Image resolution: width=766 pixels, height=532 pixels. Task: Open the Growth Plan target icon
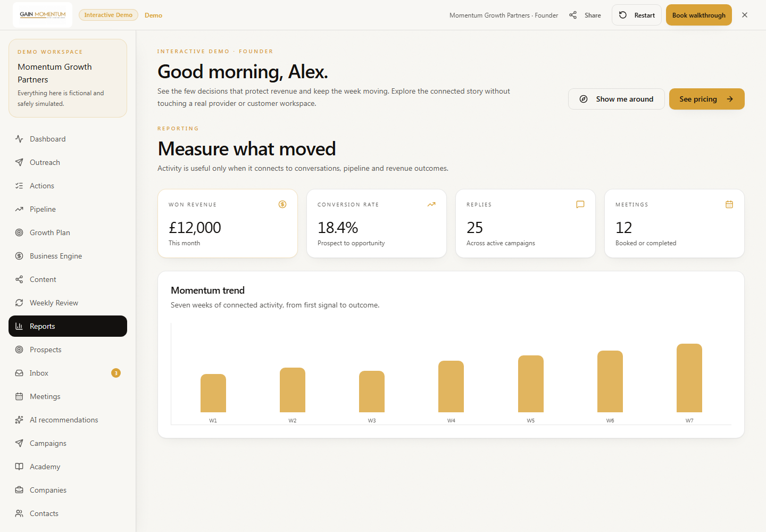coord(19,232)
